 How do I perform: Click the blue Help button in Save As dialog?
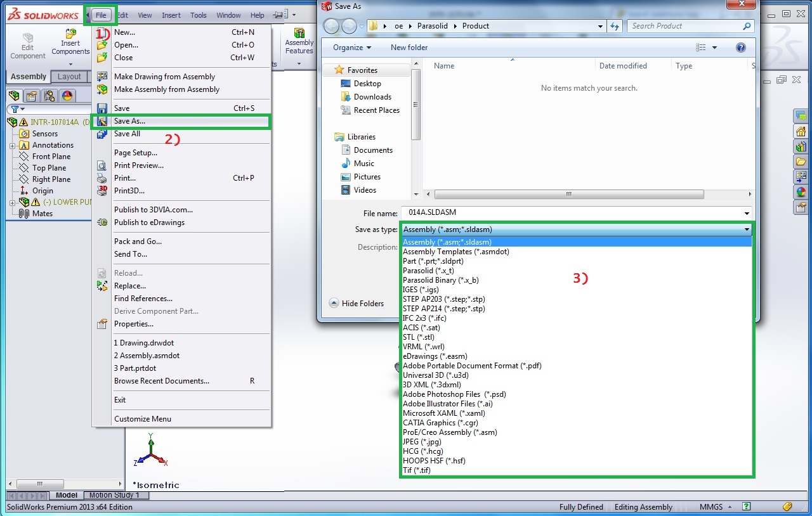pos(740,48)
